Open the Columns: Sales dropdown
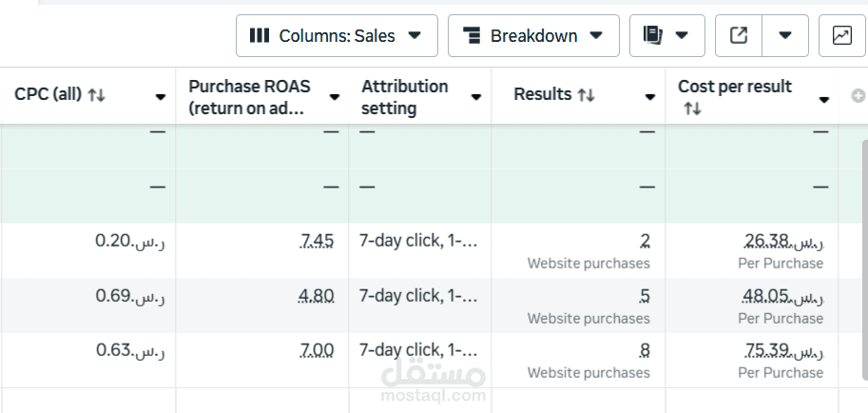The image size is (868, 413). 337,36
